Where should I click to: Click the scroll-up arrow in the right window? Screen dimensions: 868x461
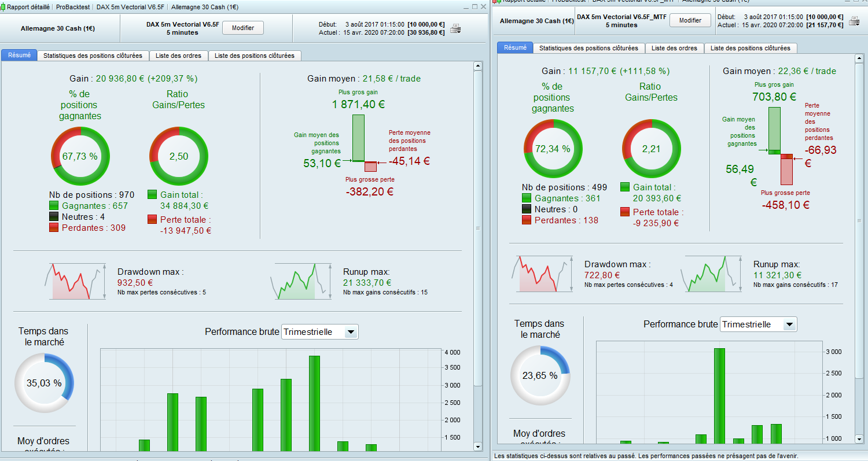coord(858,58)
